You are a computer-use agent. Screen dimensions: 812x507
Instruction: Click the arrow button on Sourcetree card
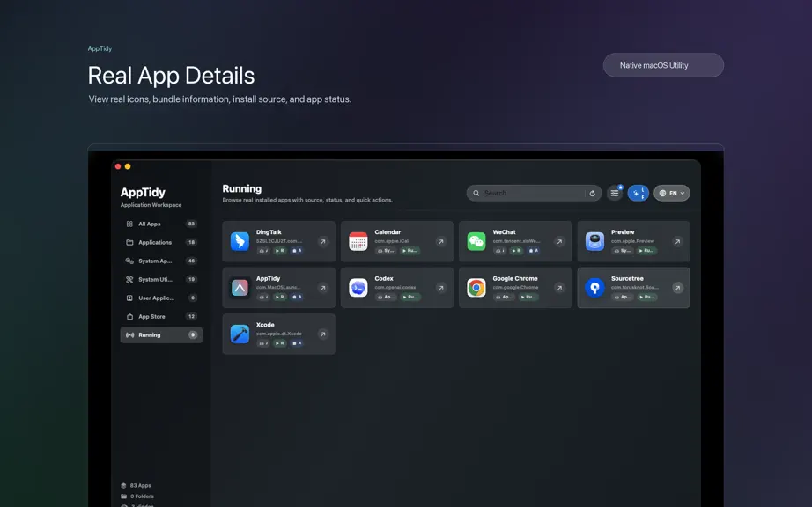click(x=677, y=288)
